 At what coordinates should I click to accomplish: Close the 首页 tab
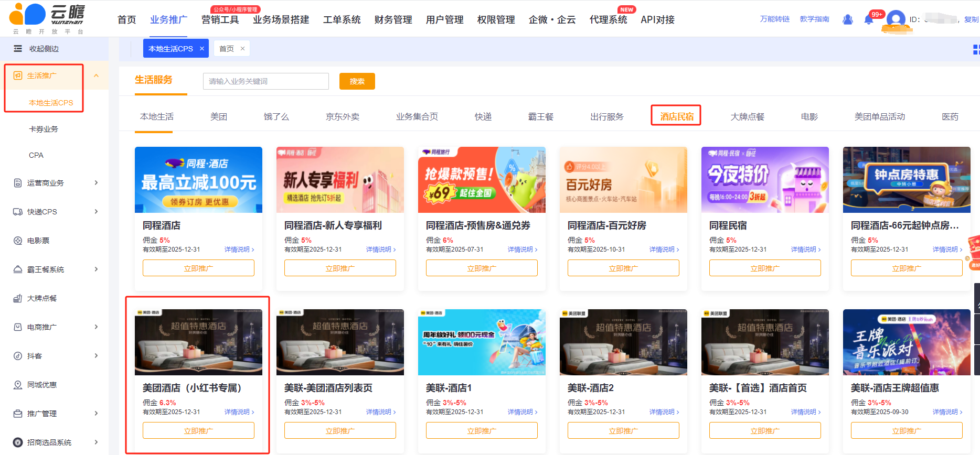[x=242, y=48]
